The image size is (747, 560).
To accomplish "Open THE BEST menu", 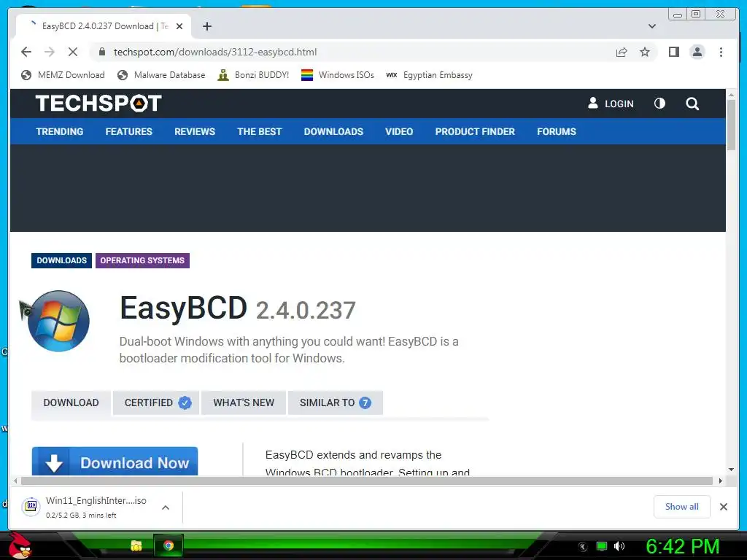I will pos(260,131).
